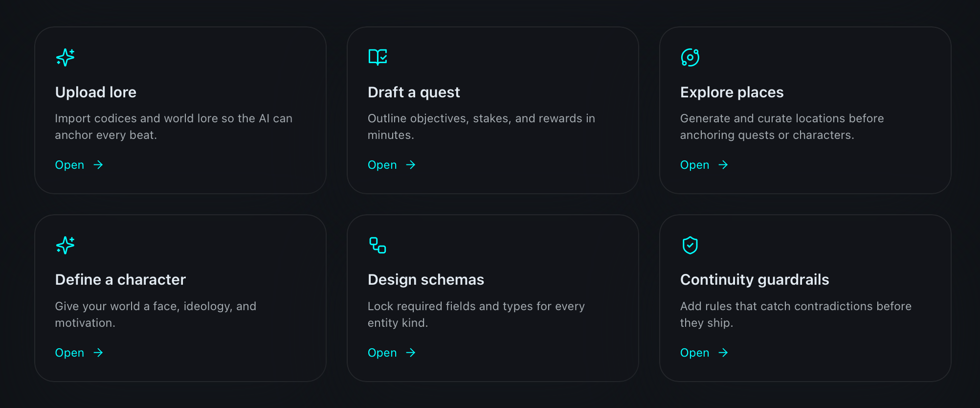Screen dimensions: 980x408
Task: Click the orbit icon on Explore places
Action: click(x=690, y=57)
